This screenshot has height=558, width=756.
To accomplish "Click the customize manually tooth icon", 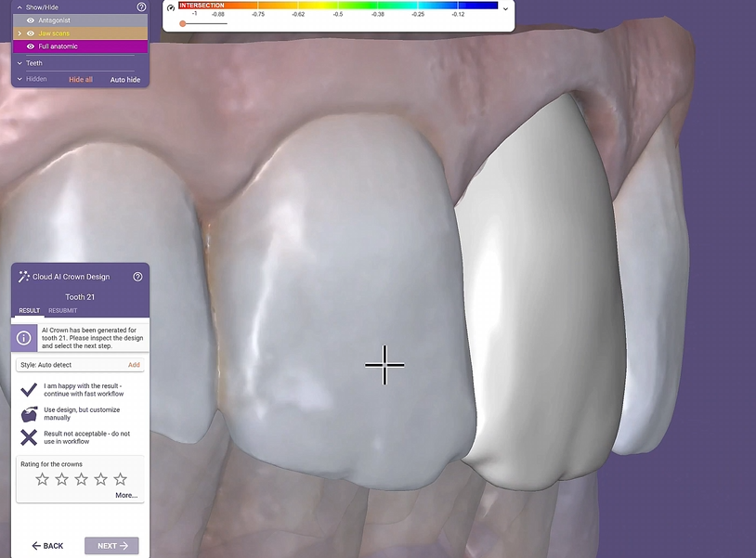I will coord(29,414).
